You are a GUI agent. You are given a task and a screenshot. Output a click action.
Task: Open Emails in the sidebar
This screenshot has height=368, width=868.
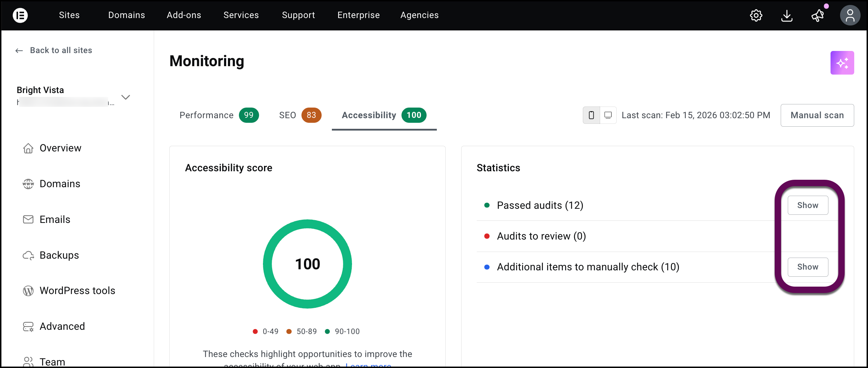click(55, 219)
